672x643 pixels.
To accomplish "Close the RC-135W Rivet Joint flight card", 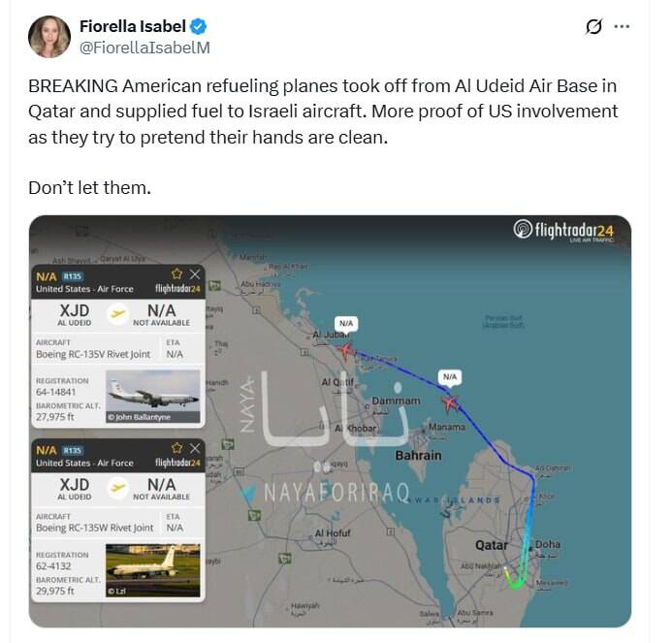I will point(194,449).
